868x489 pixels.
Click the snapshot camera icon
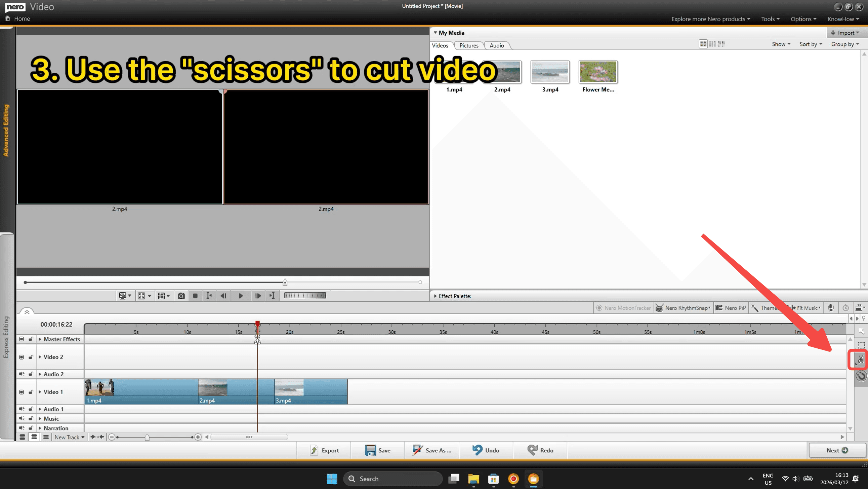[x=181, y=296]
